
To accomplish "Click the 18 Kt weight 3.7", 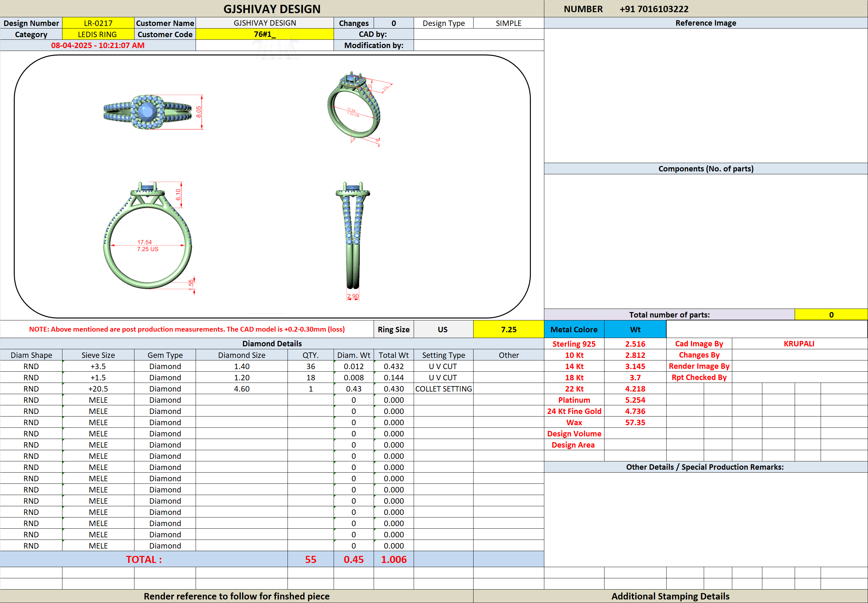I will point(635,377).
